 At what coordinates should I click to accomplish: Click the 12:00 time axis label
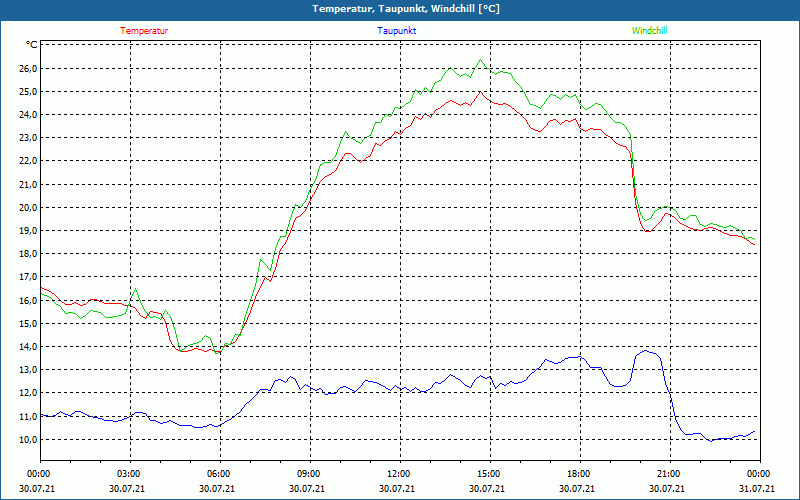(399, 473)
